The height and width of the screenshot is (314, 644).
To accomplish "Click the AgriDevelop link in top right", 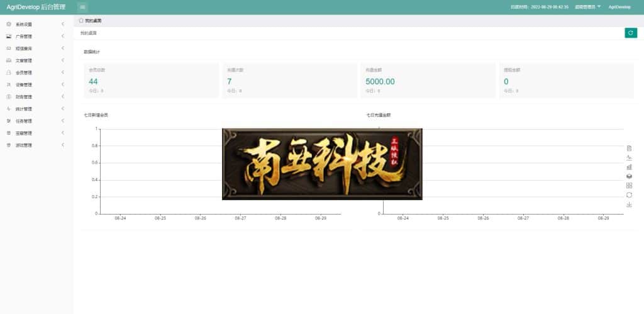I will (619, 7).
